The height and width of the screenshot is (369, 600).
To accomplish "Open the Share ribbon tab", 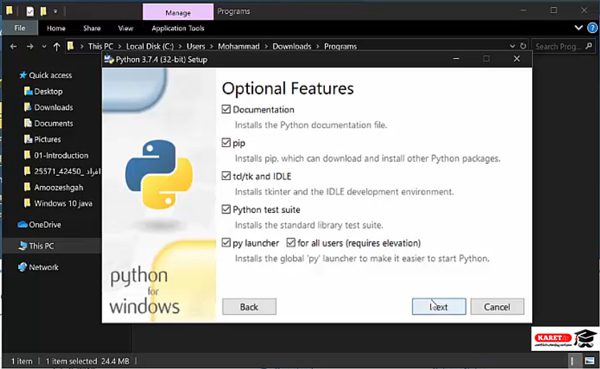I will 92,28.
